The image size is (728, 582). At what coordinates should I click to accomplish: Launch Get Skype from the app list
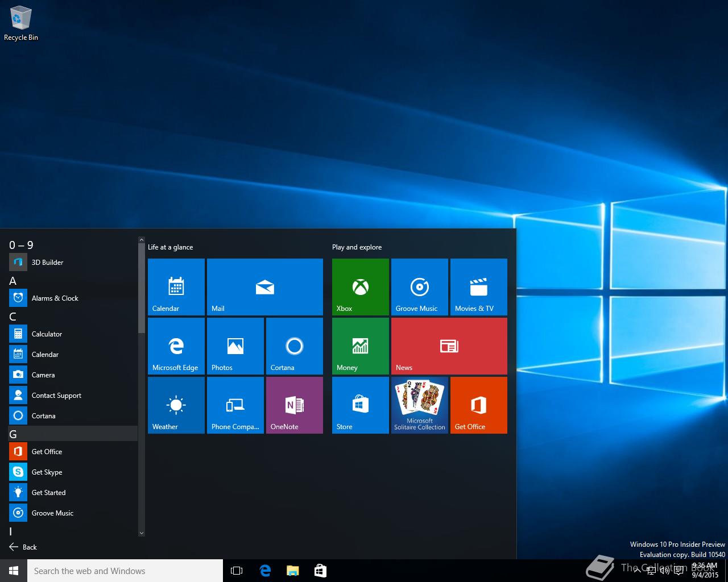73,472
